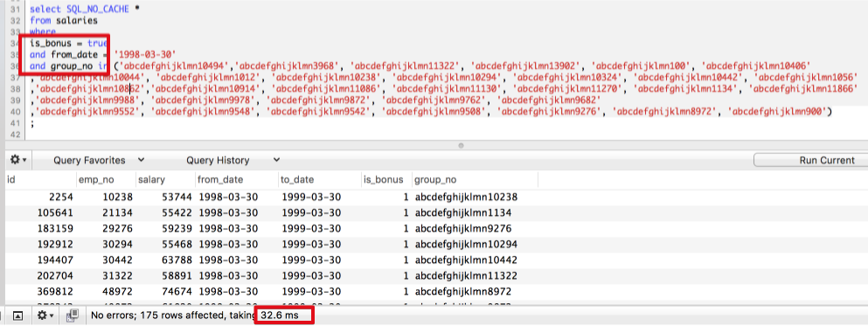868x326 pixels.
Task: Click the pane splitter grip below the editor
Action: [x=461, y=146]
